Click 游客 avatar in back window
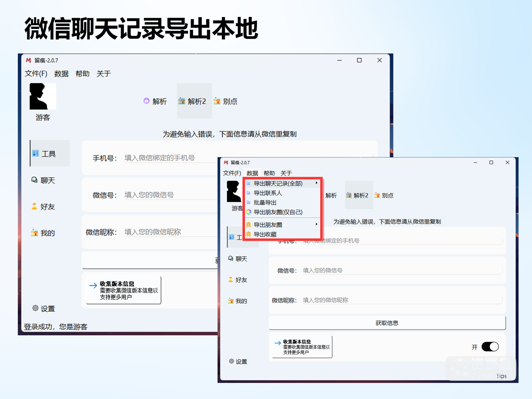The height and width of the screenshot is (399, 532). pyautogui.click(x=43, y=96)
